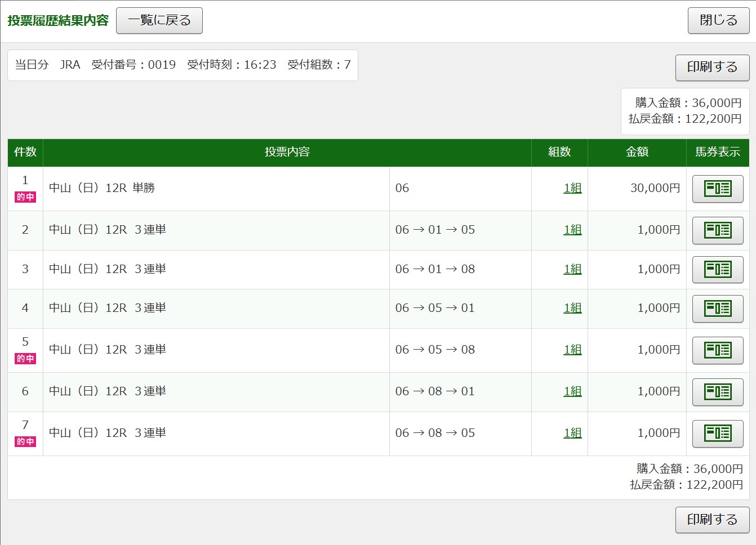
Task: Click the bottom 印刷する print button
Action: [x=712, y=520]
